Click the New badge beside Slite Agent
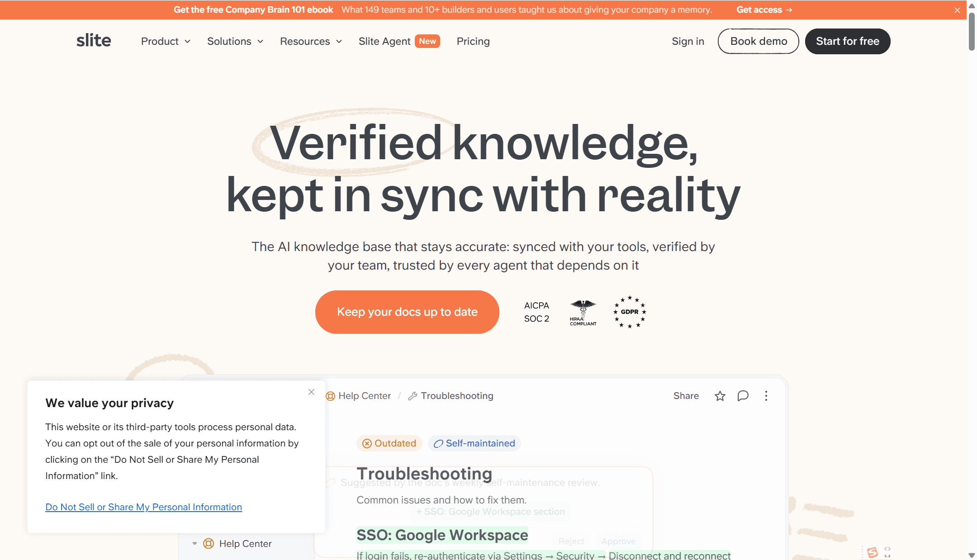 tap(427, 41)
